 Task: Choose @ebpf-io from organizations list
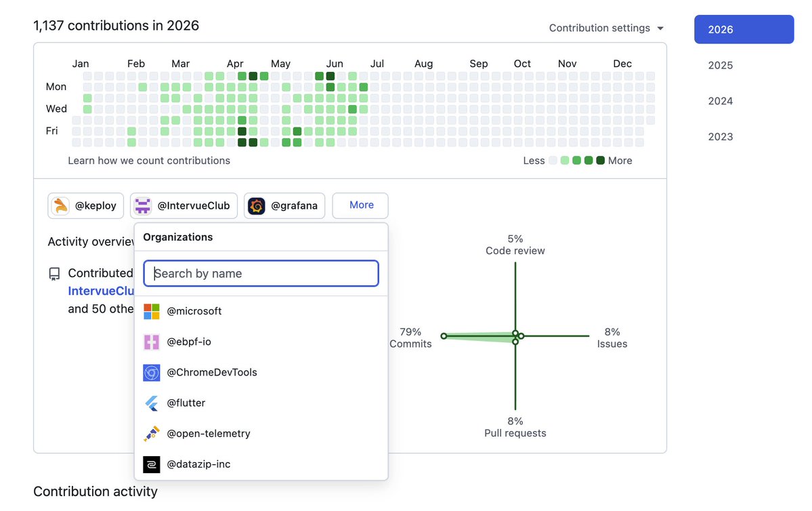[x=261, y=342]
